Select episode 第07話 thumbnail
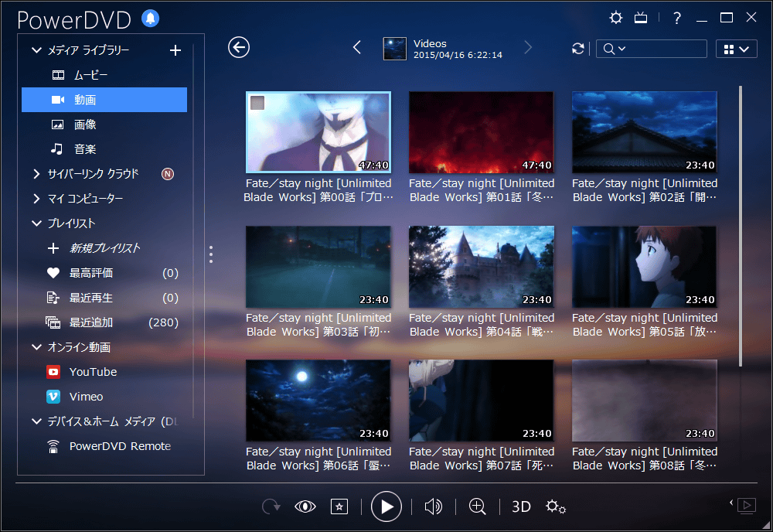 481,401
